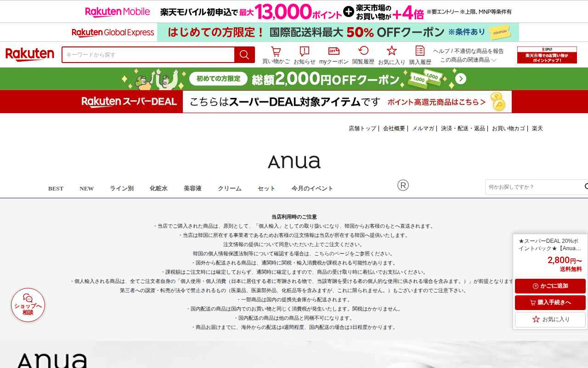Open the セット menu item

coord(266,189)
